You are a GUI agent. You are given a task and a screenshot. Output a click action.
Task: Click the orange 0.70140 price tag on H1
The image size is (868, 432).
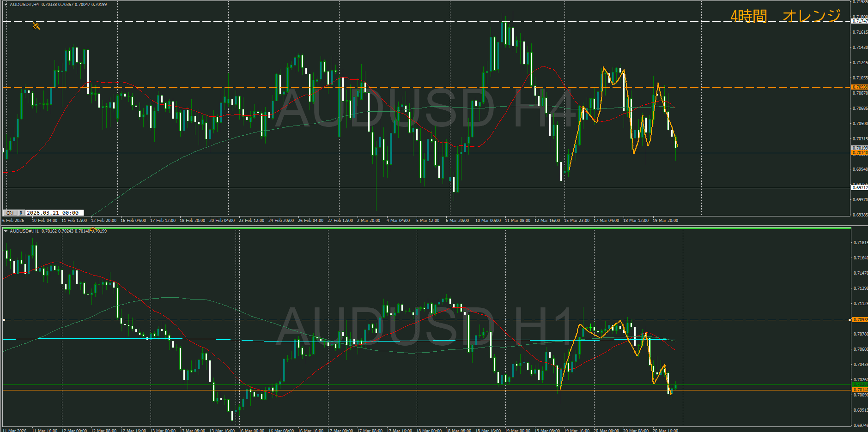point(859,390)
